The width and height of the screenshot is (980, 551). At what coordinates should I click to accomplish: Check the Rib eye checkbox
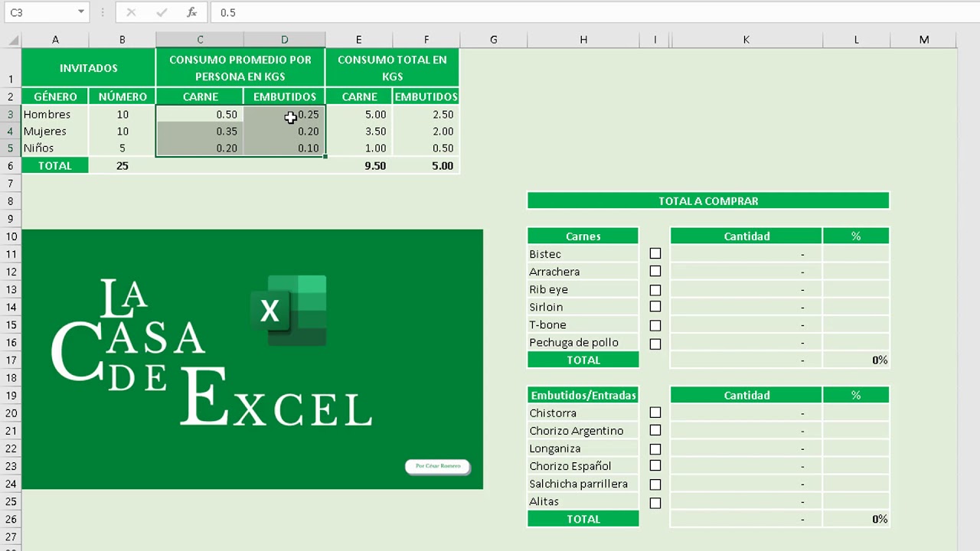coord(655,289)
